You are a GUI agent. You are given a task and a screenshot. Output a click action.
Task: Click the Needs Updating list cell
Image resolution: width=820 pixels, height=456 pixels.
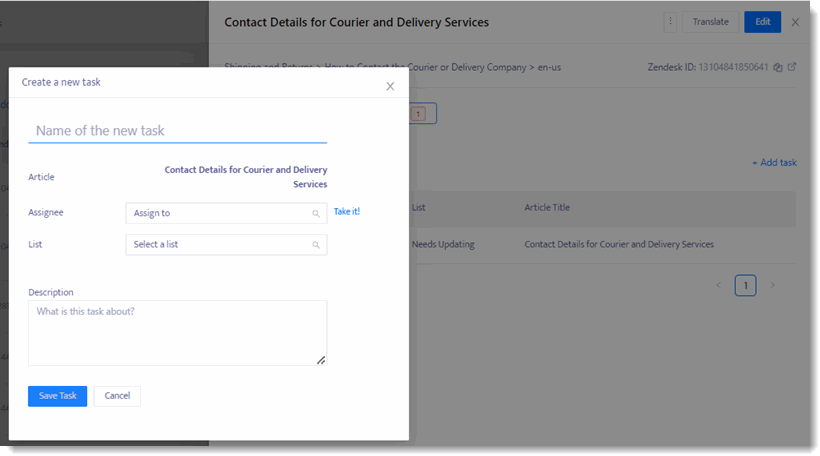tap(443, 244)
